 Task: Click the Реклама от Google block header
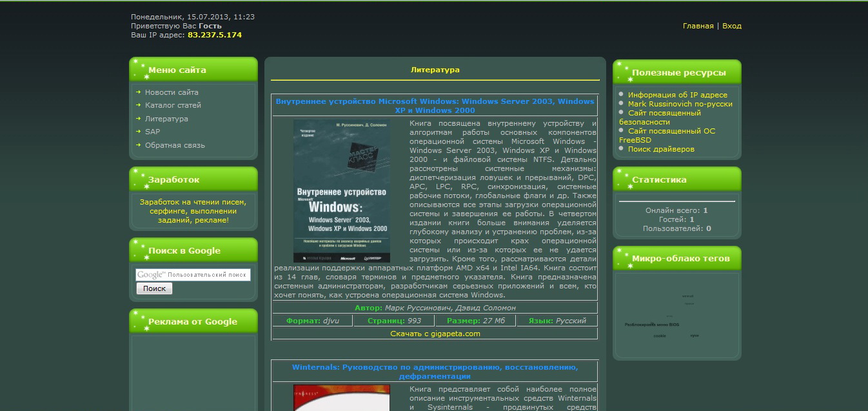click(x=193, y=321)
